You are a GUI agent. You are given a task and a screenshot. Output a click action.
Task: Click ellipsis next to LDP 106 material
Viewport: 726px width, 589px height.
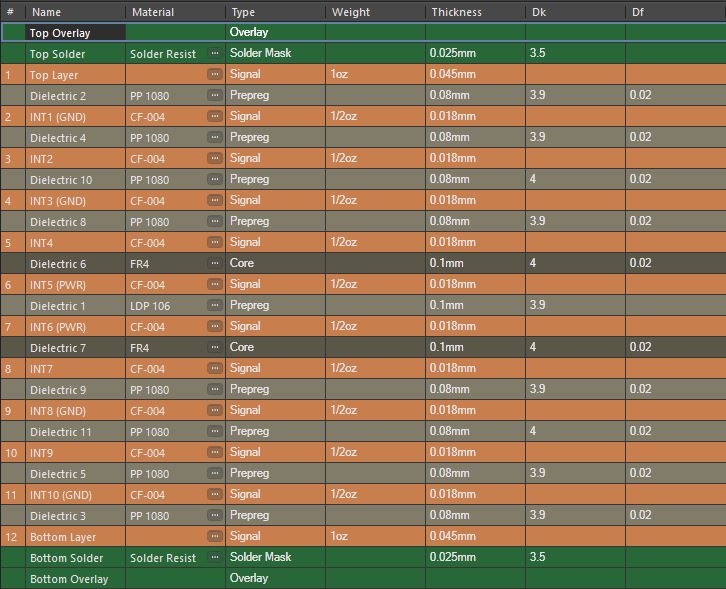pyautogui.click(x=214, y=306)
